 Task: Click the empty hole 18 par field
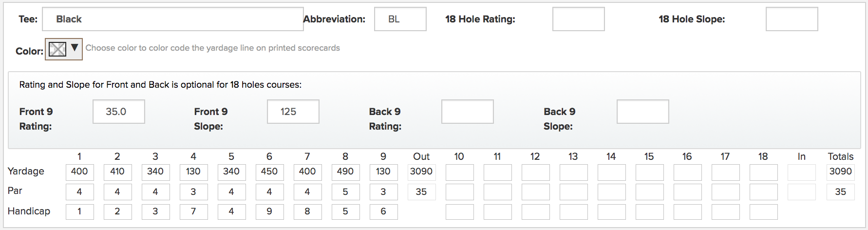[763, 192]
